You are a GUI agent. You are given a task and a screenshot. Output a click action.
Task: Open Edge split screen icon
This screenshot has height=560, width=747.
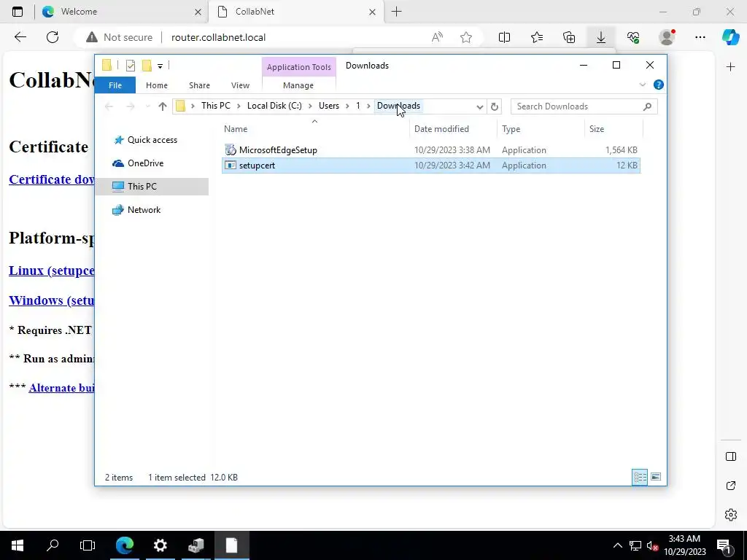[x=504, y=37]
